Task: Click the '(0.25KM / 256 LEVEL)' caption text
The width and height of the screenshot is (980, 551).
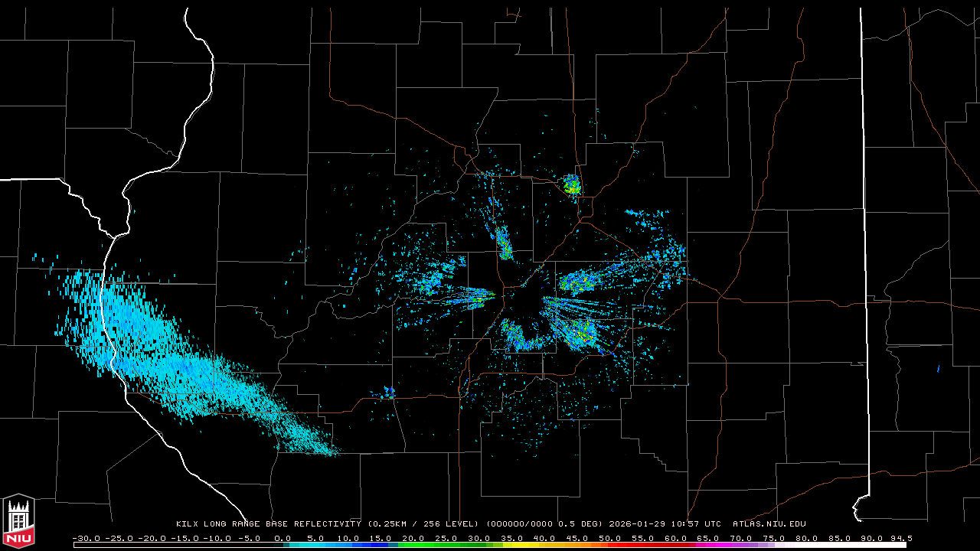Action: tap(423, 524)
